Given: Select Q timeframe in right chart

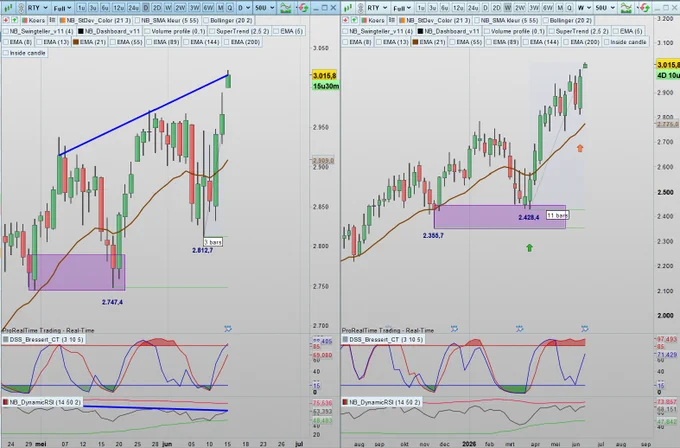Looking at the screenshot, I should pos(569,8).
